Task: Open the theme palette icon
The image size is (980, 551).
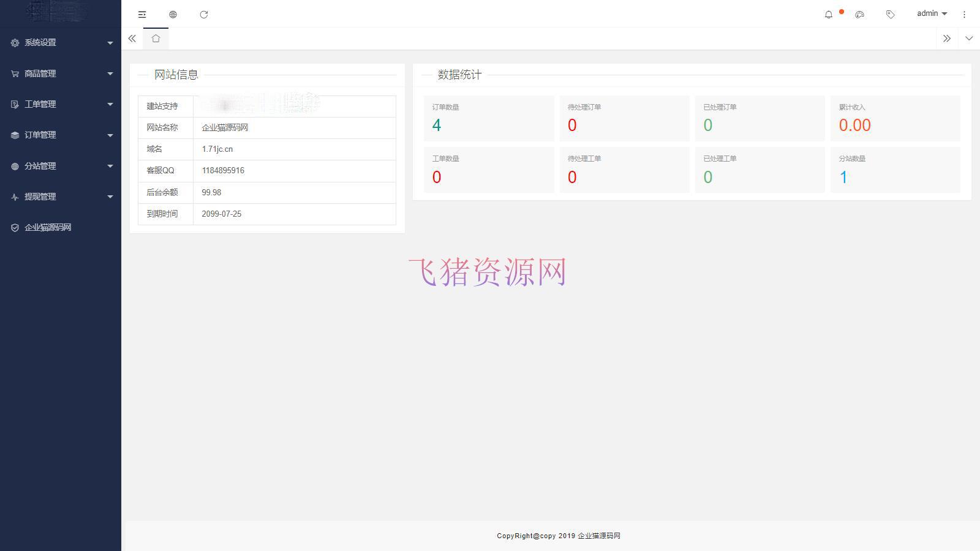Action: (x=859, y=14)
